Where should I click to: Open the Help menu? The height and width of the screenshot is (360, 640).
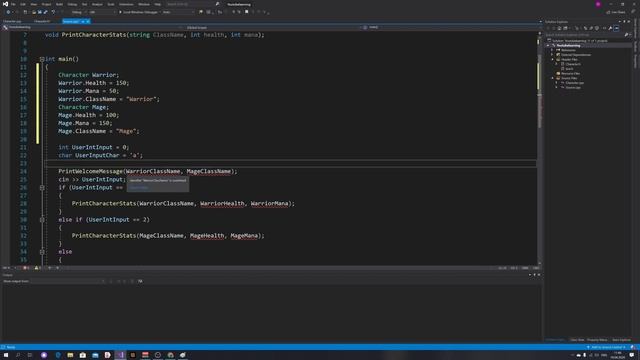158,4
